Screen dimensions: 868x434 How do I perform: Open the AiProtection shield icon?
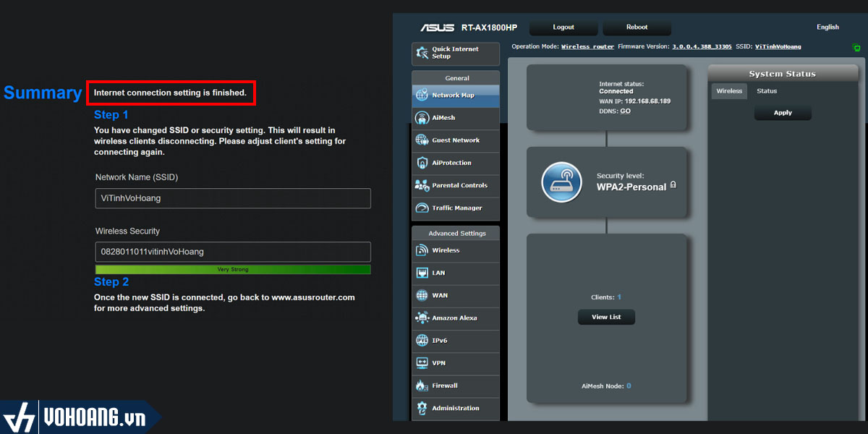[422, 163]
